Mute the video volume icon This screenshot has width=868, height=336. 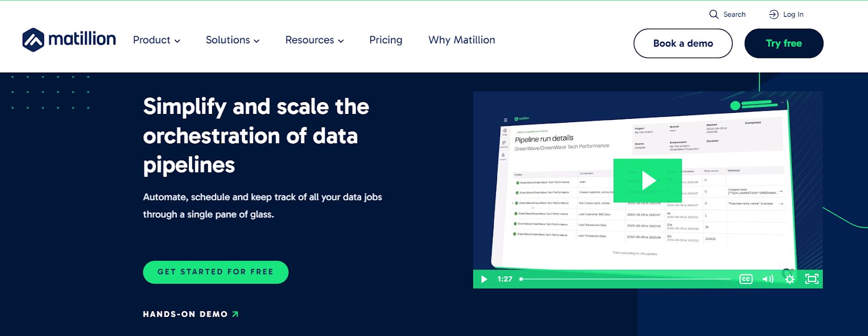tap(768, 279)
